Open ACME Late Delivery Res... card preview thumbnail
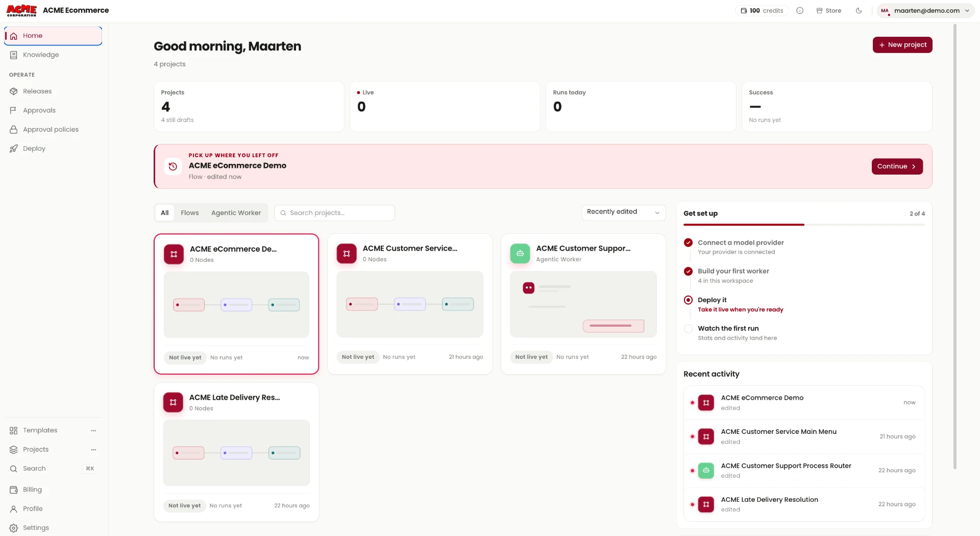 point(236,453)
